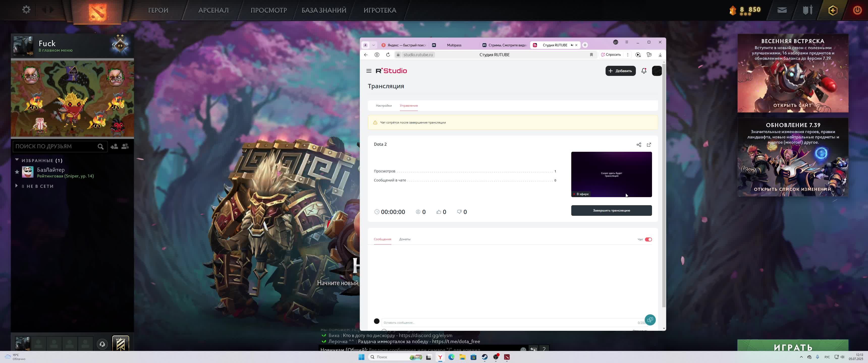Go back in the browser
Screen dimensions: 868x363
366,54
